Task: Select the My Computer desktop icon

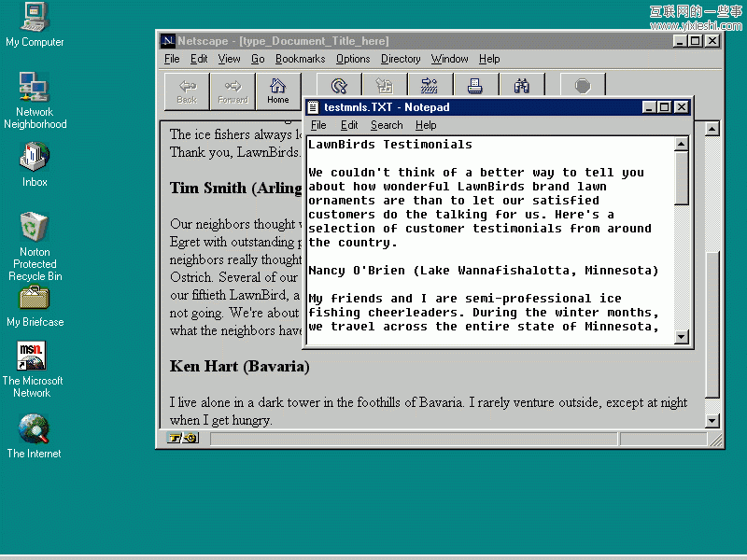Action: pyautogui.click(x=35, y=17)
